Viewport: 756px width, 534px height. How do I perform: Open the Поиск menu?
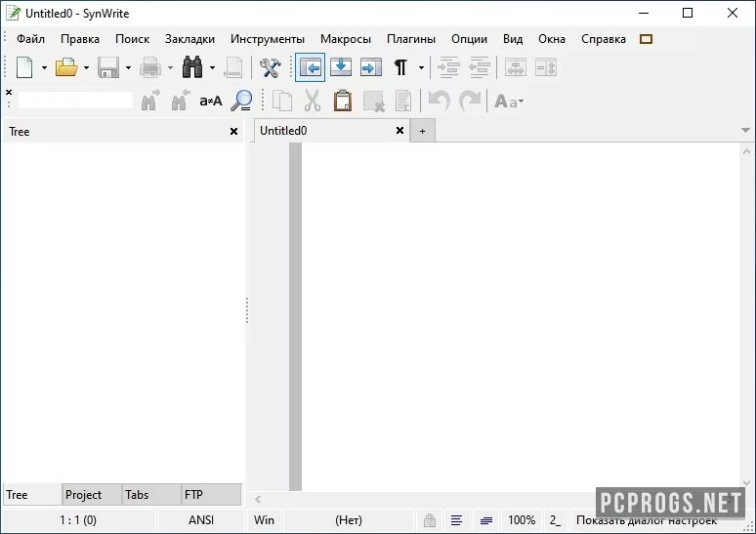[x=132, y=39]
